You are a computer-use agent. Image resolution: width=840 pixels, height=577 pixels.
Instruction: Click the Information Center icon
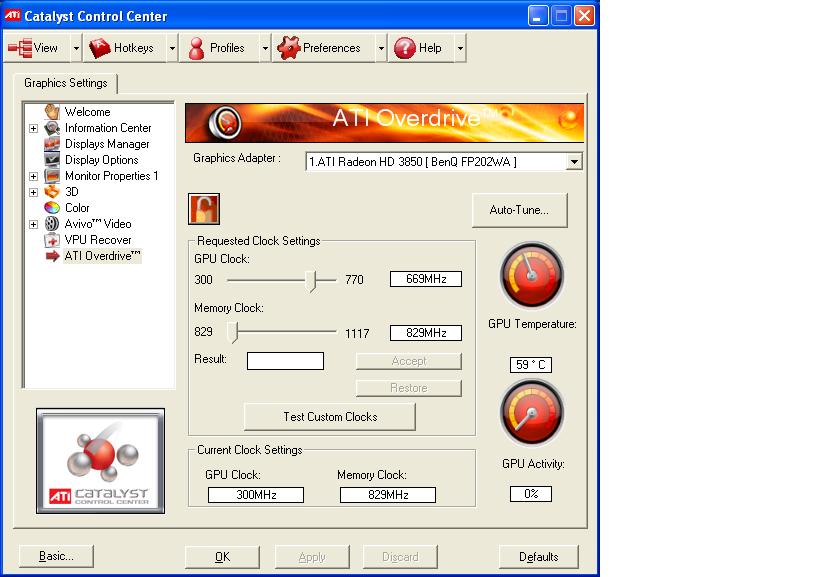coord(52,128)
